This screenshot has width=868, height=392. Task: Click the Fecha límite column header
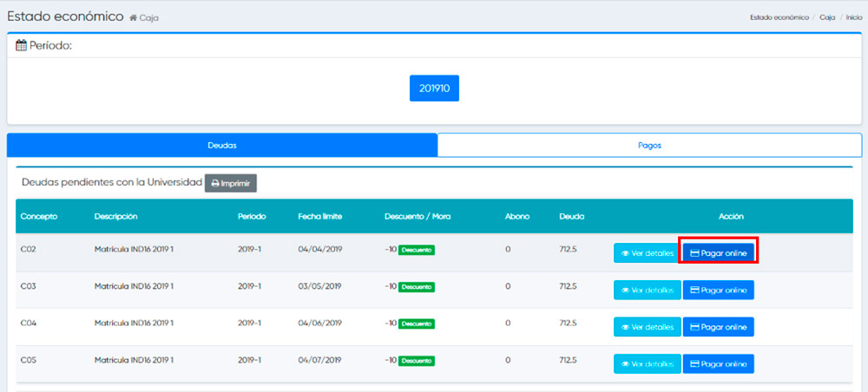coord(319,216)
